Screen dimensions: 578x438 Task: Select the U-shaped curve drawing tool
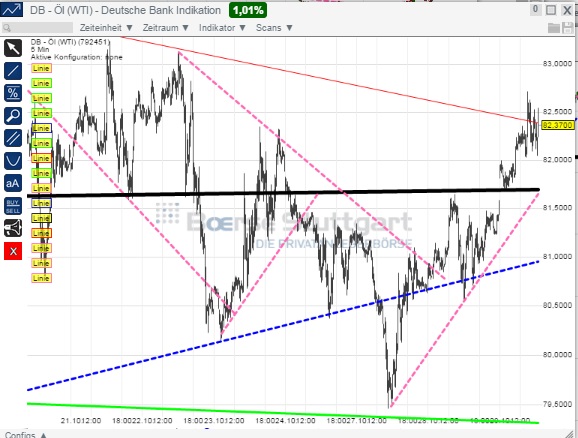coord(13,161)
